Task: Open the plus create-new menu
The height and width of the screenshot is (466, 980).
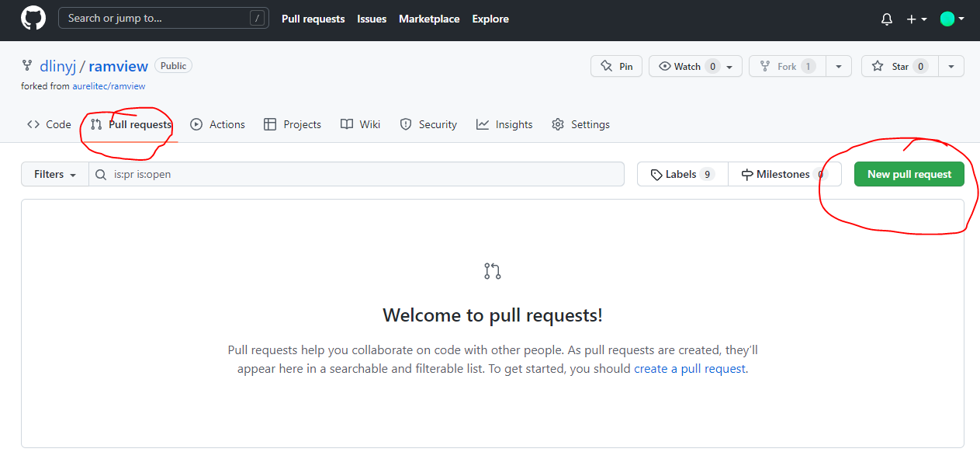Action: (x=916, y=19)
